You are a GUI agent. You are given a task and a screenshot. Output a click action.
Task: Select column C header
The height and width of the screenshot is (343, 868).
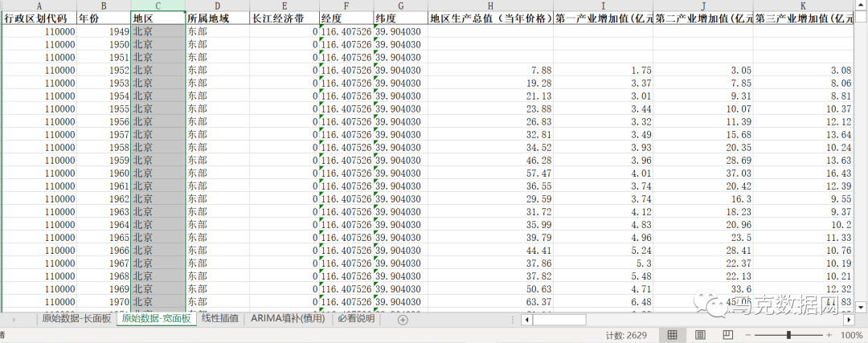[158, 6]
